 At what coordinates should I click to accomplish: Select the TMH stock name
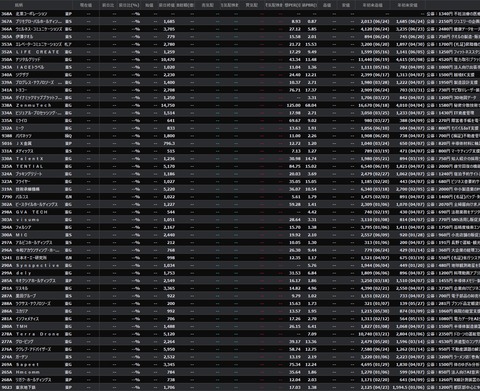tap(22, 326)
